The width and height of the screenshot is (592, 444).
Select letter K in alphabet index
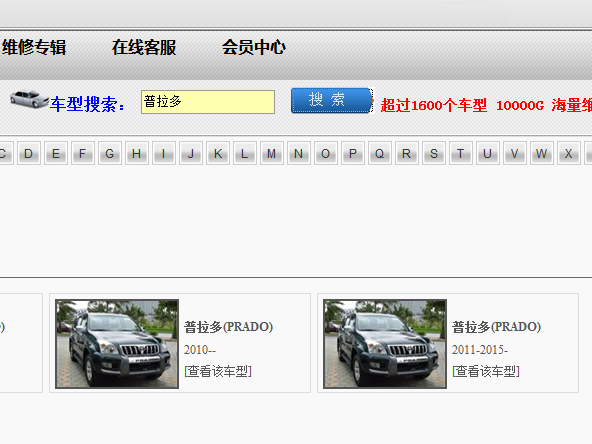[218, 153]
